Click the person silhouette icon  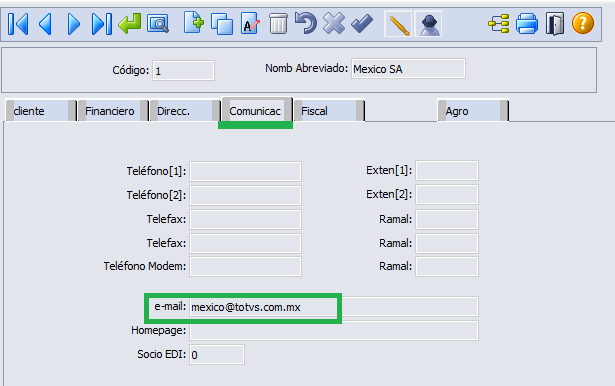pos(429,24)
